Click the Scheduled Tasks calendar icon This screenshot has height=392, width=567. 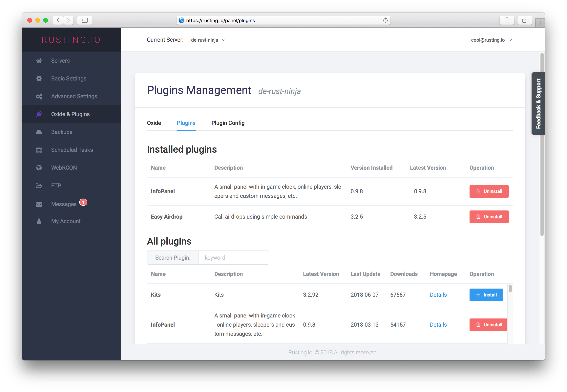[x=39, y=150]
